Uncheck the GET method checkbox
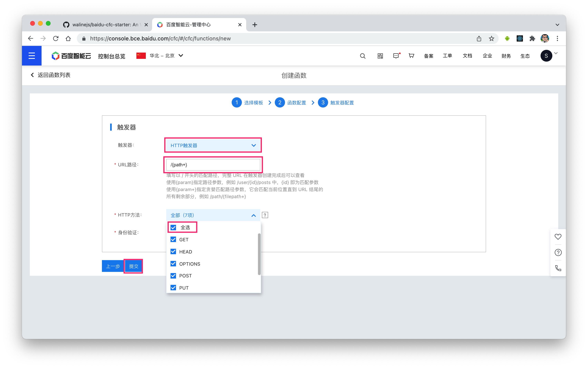 click(x=173, y=240)
